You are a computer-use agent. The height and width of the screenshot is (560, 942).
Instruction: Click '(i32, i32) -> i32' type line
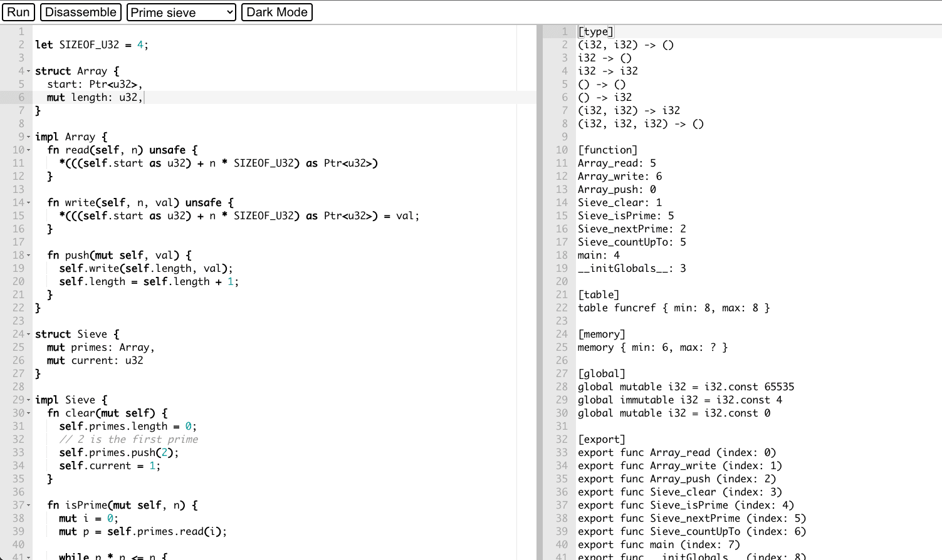(x=629, y=110)
